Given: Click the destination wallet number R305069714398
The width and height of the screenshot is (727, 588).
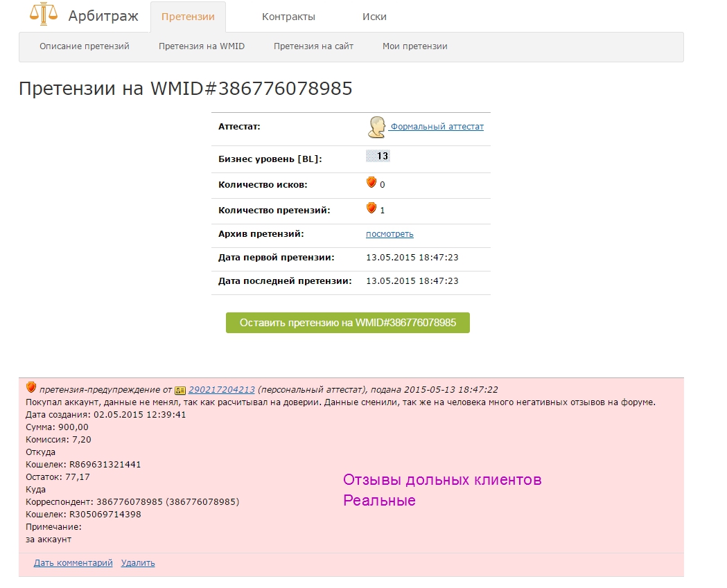Looking at the screenshot, I should (105, 515).
